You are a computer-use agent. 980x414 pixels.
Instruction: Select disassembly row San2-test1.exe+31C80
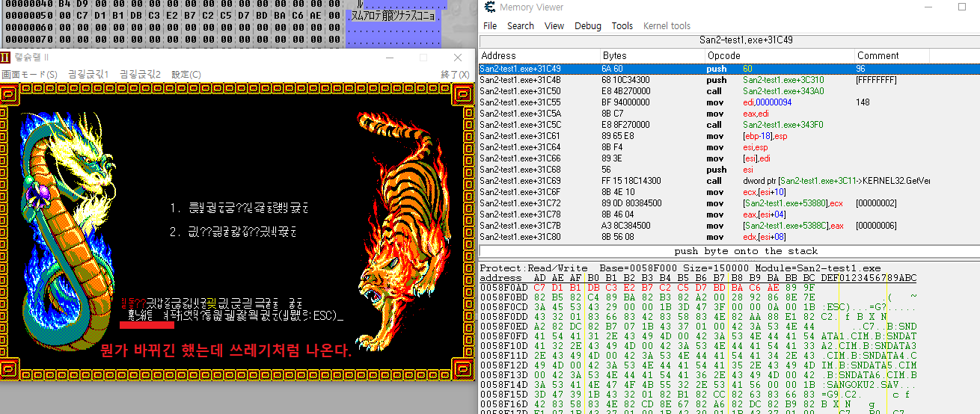729,236
